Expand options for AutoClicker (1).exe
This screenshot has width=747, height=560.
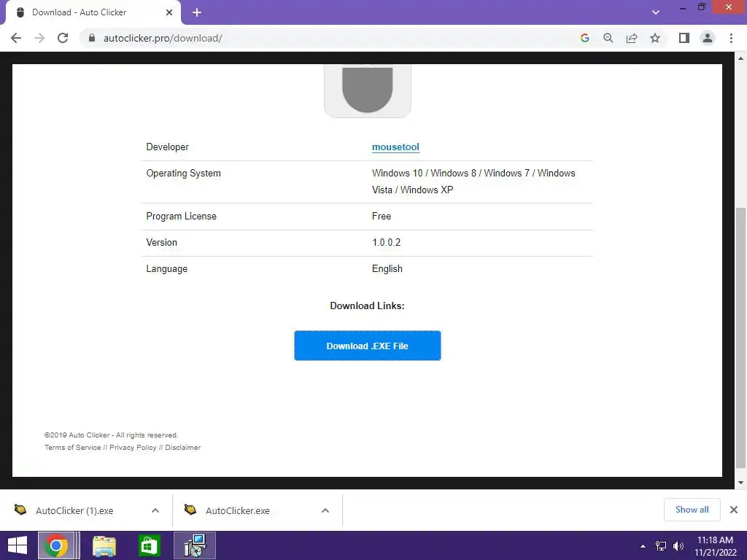tap(155, 510)
